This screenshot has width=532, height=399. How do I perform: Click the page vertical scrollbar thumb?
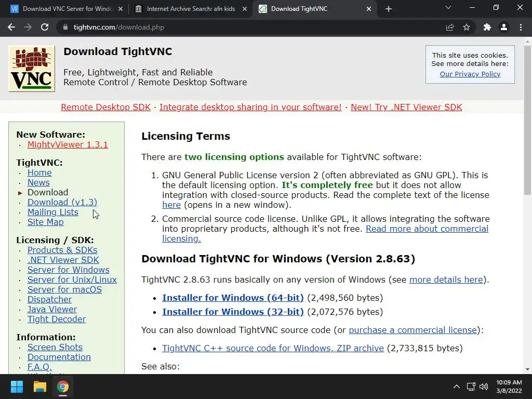(x=527, y=121)
